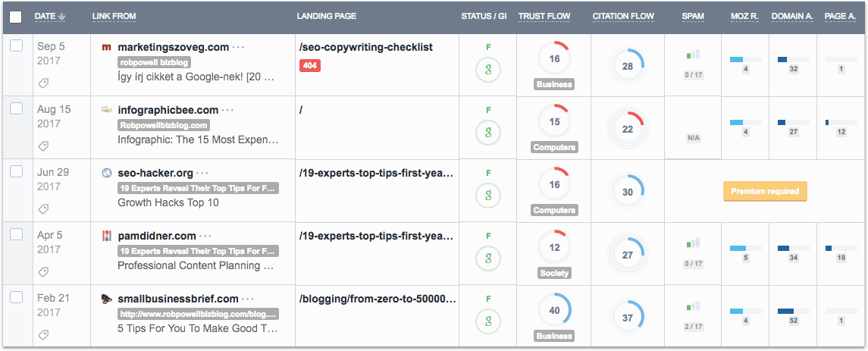Open landing page /seo-copywriting-checklist
This screenshot has height=351, width=868.
(x=366, y=48)
